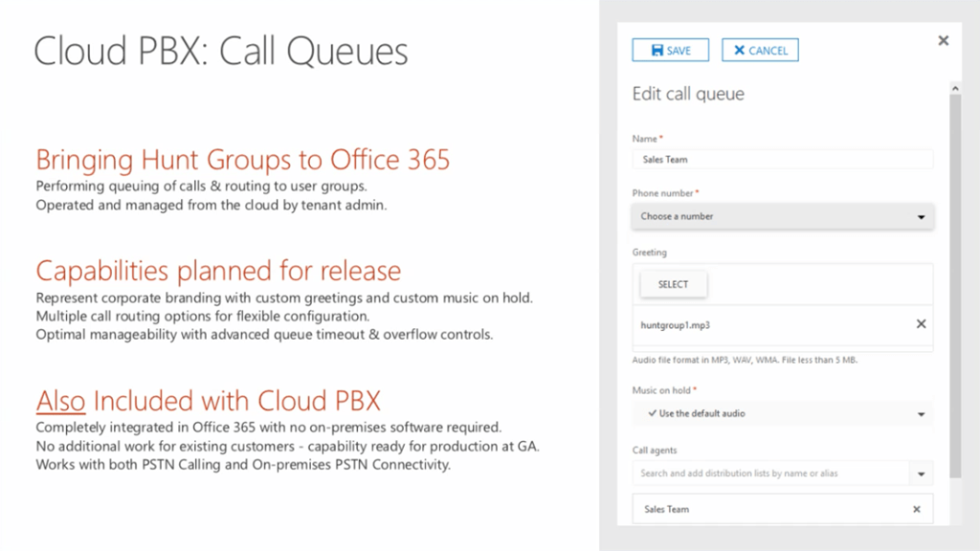
Task: Click the Name field containing Sales Team
Action: click(x=782, y=160)
